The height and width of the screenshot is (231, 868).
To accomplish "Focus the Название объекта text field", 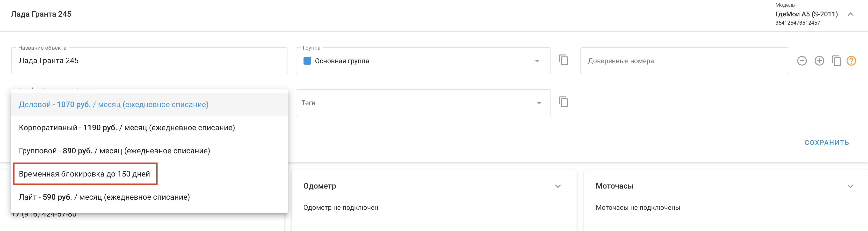I will (x=149, y=61).
